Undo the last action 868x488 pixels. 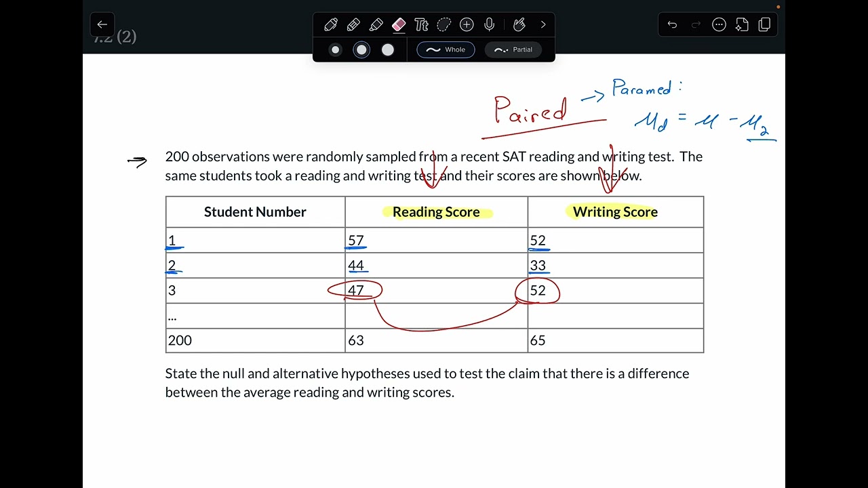point(672,25)
